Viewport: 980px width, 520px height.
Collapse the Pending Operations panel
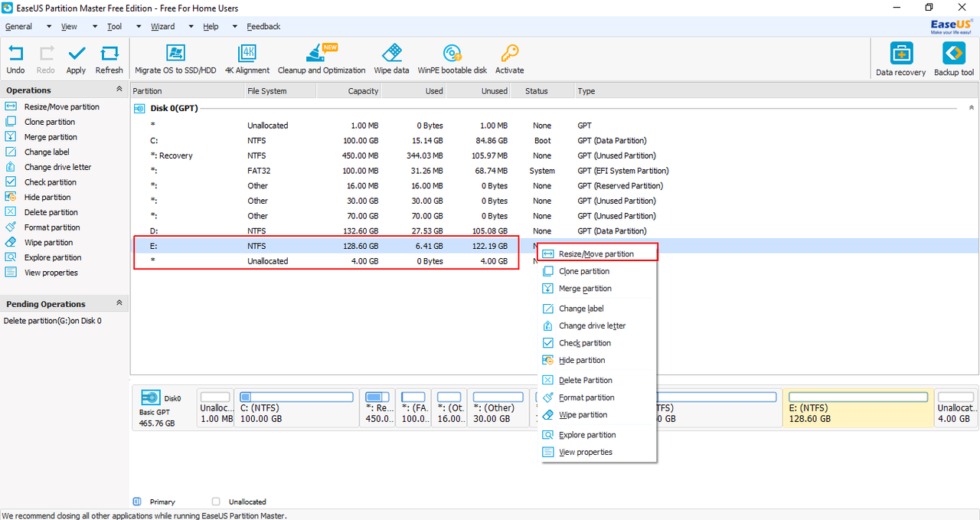point(119,303)
